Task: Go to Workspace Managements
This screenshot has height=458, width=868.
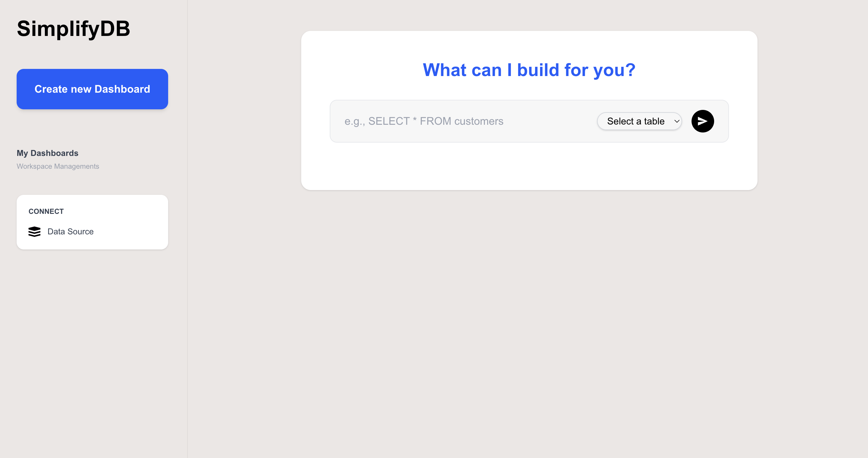Action: (58, 166)
